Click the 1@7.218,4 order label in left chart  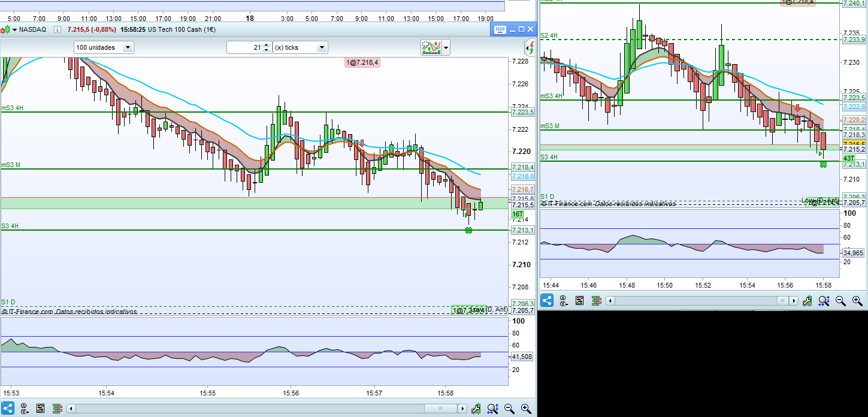tap(362, 62)
